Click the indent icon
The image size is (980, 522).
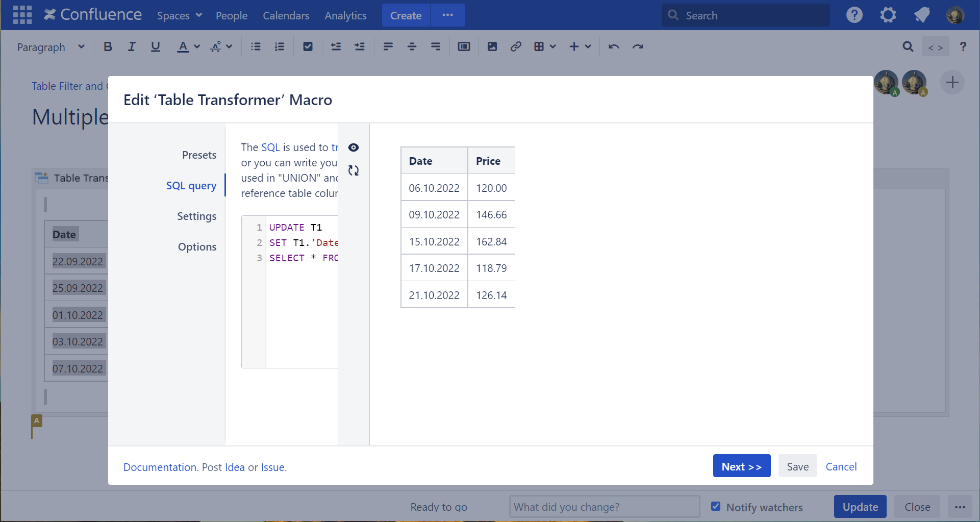(360, 47)
